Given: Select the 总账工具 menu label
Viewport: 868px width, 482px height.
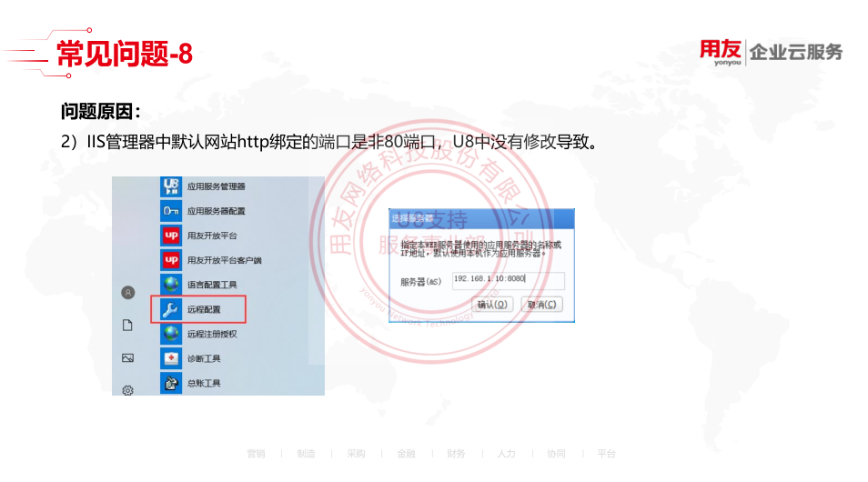Looking at the screenshot, I should click(x=204, y=383).
